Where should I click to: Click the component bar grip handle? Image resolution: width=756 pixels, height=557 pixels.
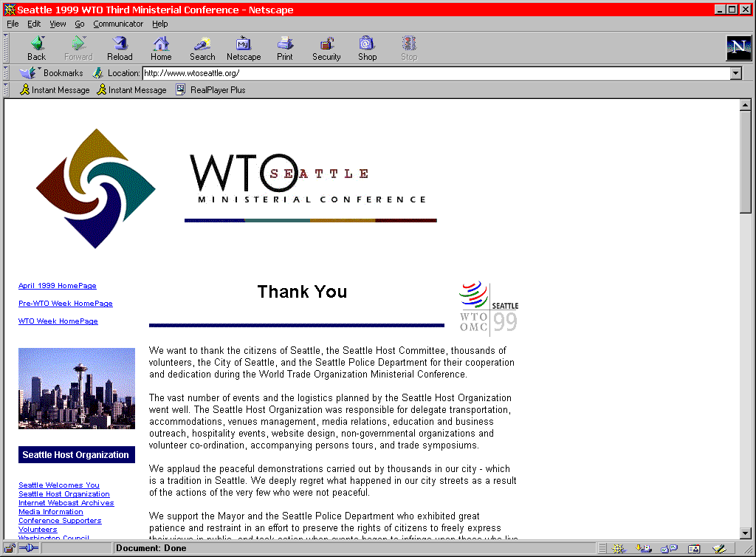602,548
